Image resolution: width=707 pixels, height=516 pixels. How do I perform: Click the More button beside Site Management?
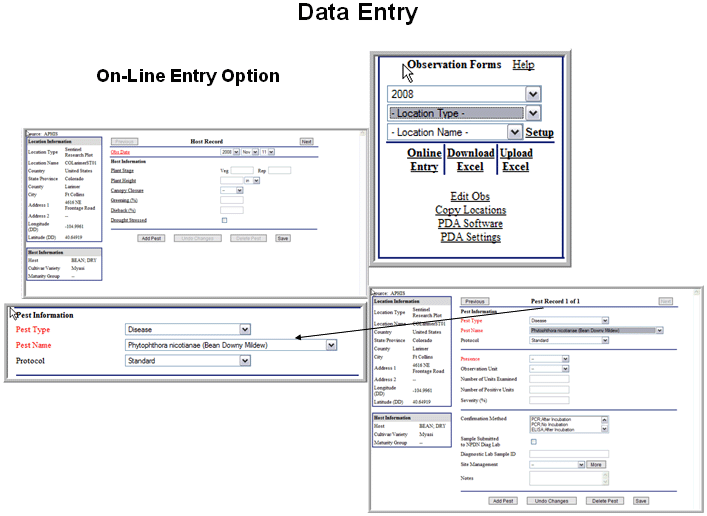[x=596, y=465]
